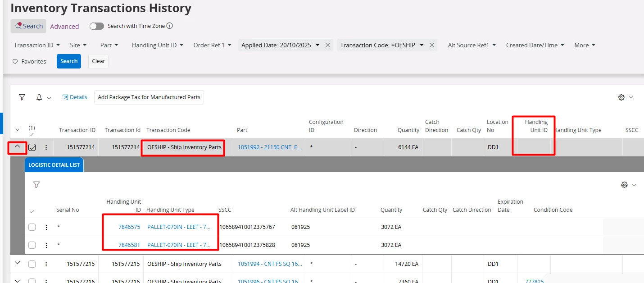Select the checkbox for handling unit 7846575 row
644x283 pixels.
[32, 227]
